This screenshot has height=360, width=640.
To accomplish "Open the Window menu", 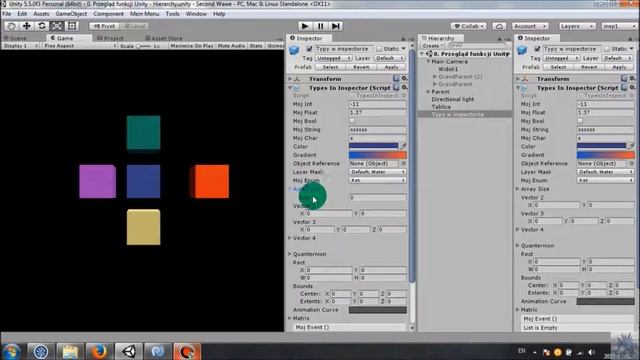I will [196, 14].
